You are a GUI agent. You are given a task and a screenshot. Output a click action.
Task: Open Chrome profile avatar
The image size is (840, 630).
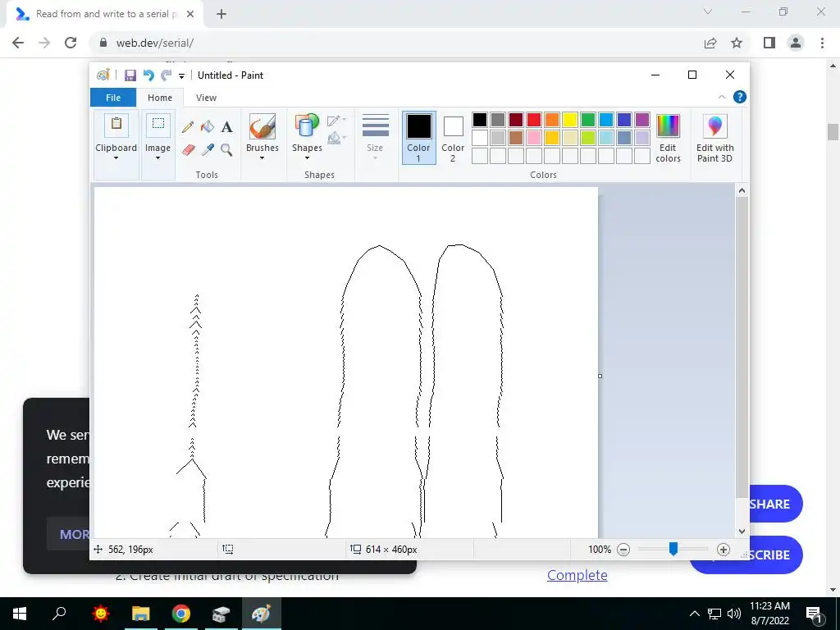(x=796, y=43)
